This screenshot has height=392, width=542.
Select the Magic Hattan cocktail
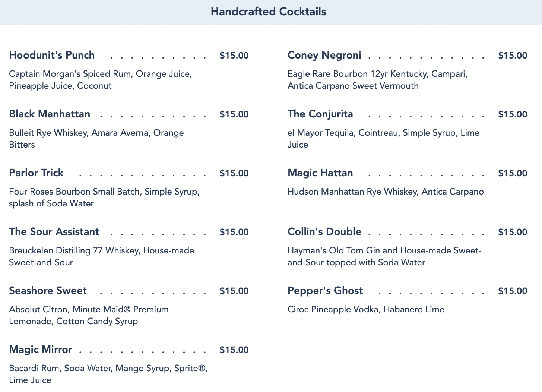(320, 173)
